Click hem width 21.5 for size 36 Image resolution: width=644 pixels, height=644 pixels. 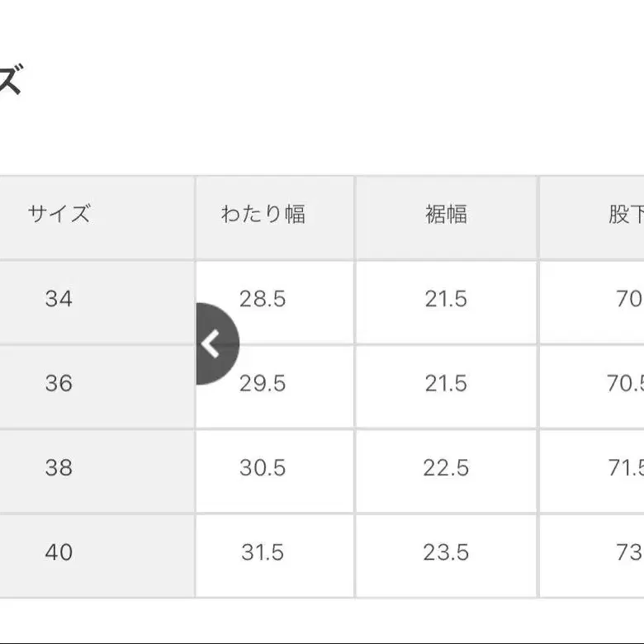pyautogui.click(x=446, y=384)
